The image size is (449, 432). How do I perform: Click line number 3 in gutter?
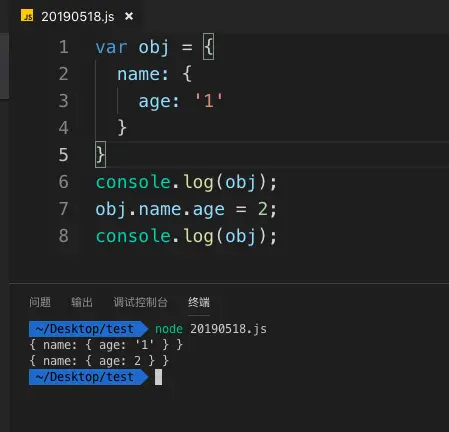64,101
